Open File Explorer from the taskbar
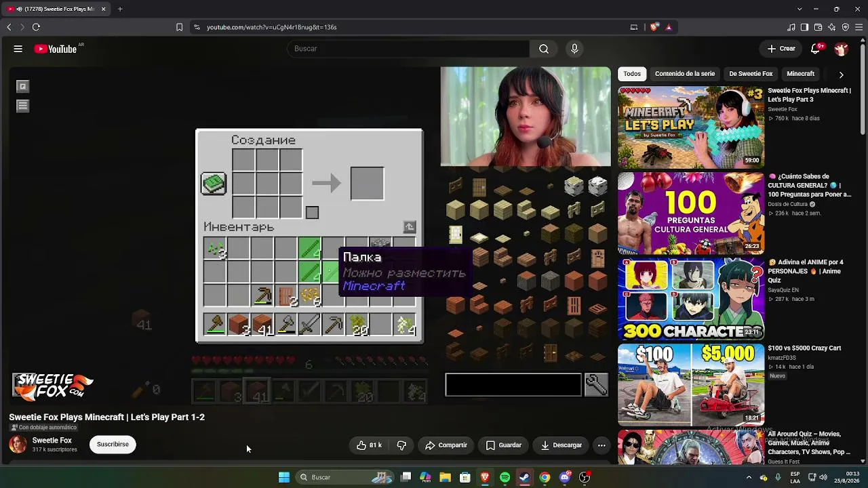Screen dimensions: 868x488 coord(446,477)
